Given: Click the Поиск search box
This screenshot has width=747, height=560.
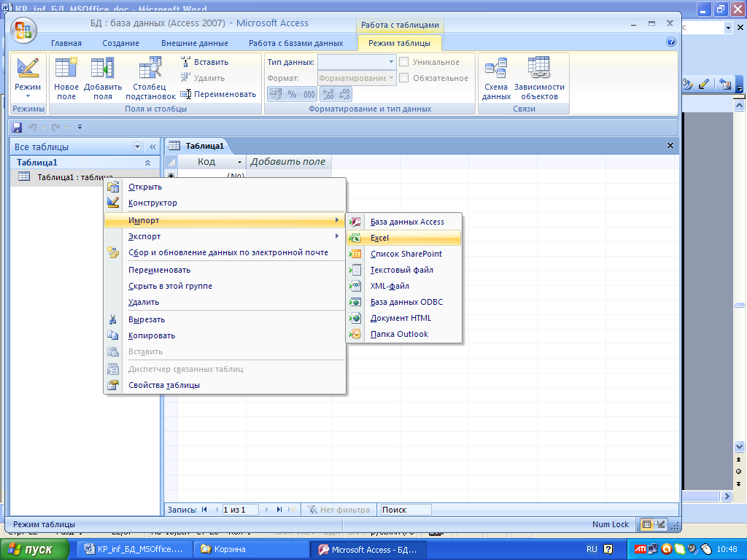Looking at the screenshot, I should 406,510.
